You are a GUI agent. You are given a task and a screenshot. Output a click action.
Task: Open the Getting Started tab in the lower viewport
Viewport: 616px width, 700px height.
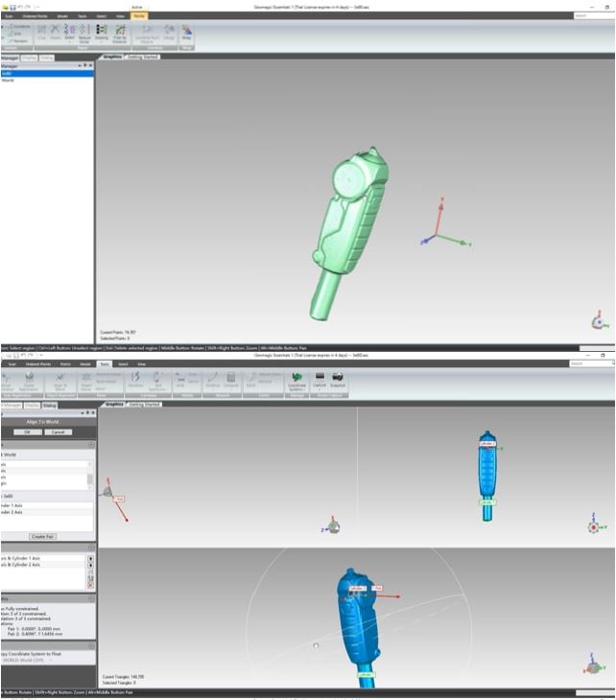[x=144, y=406]
